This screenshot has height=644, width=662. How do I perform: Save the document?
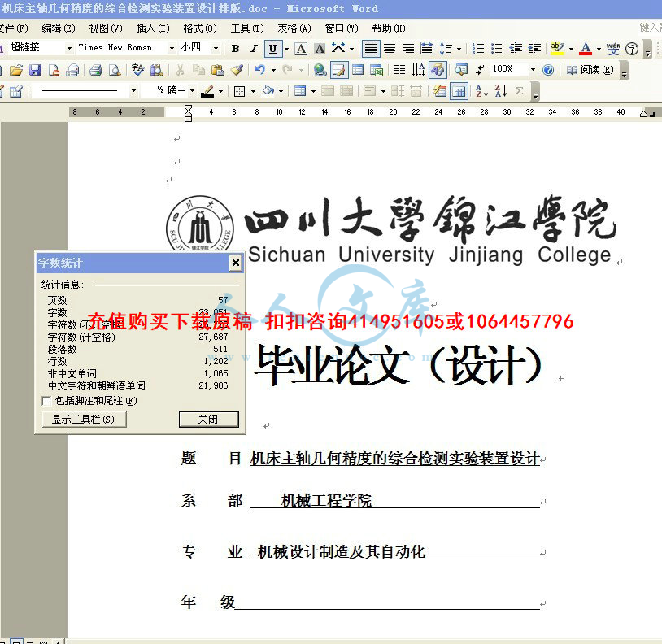point(35,70)
